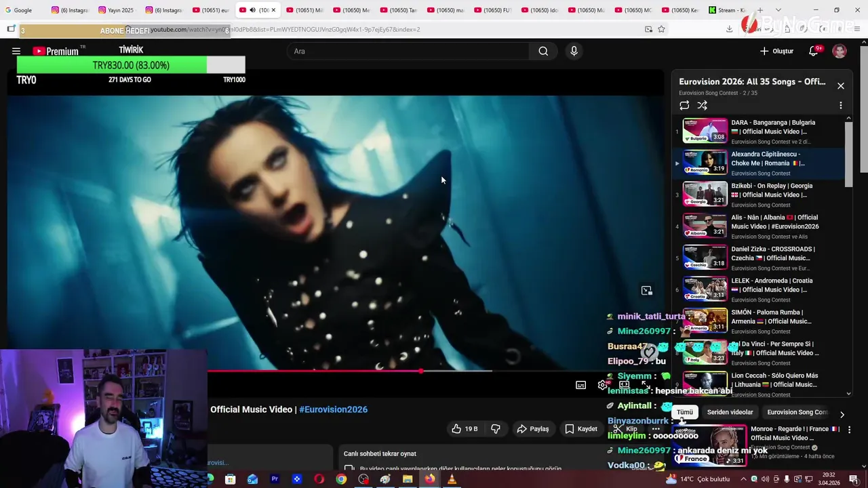Open Google Chrome from the taskbar
This screenshot has width=868, height=488.
341,479
